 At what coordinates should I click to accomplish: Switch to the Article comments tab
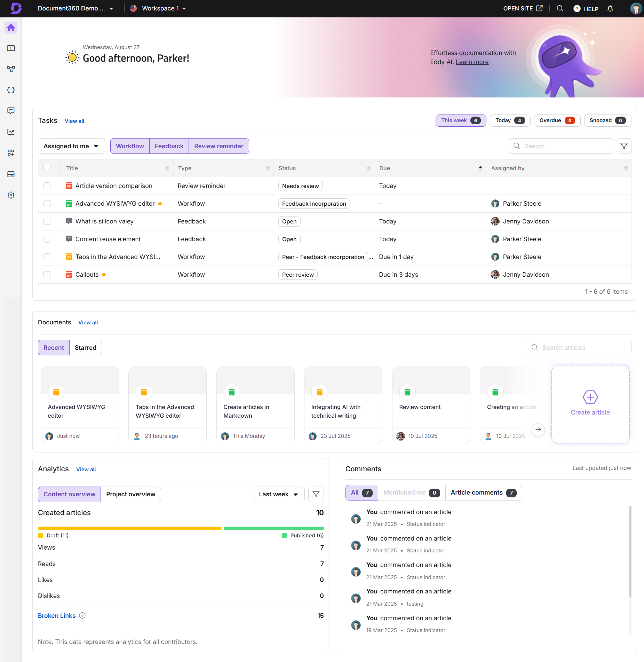483,493
